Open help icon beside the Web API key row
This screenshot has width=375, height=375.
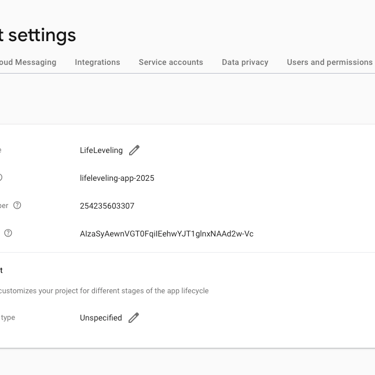click(8, 233)
